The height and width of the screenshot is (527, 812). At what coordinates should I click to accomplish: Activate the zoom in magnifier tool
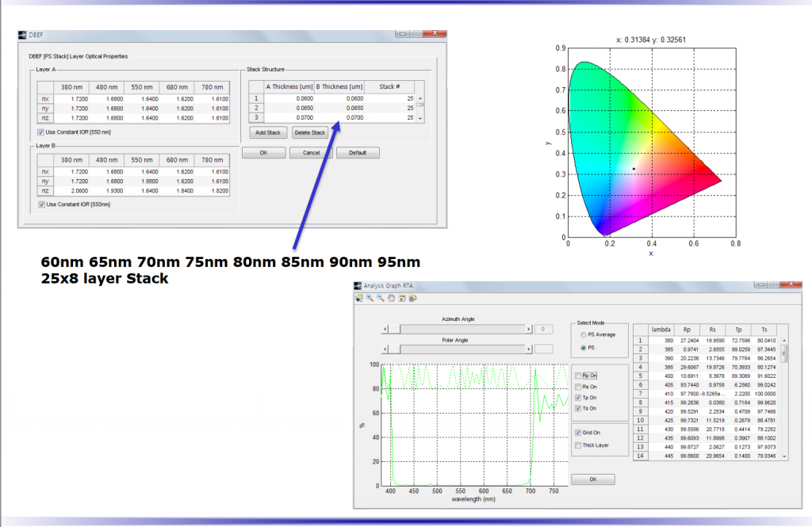[370, 298]
